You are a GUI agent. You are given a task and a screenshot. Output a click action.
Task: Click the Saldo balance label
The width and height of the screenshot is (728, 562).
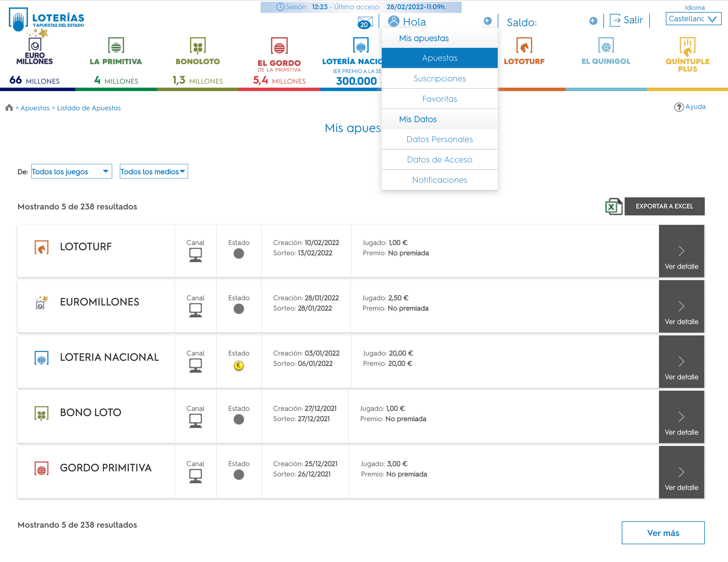pos(522,22)
